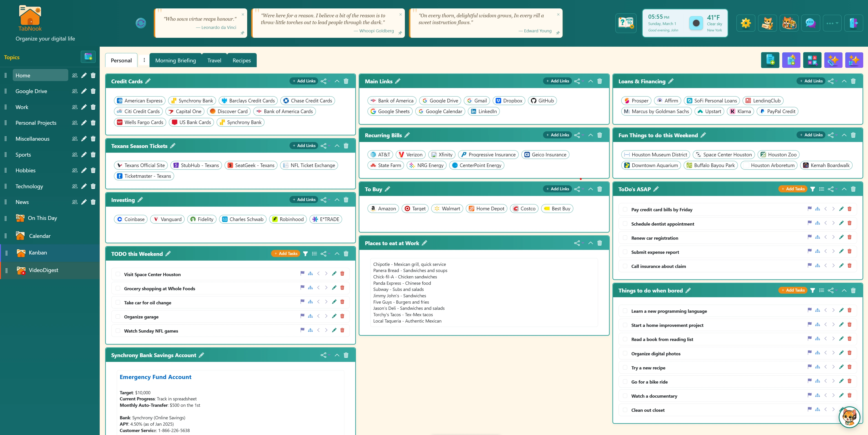This screenshot has width=868, height=435.
Task: Edit Recurring Bills title with pencil icon
Action: click(407, 135)
